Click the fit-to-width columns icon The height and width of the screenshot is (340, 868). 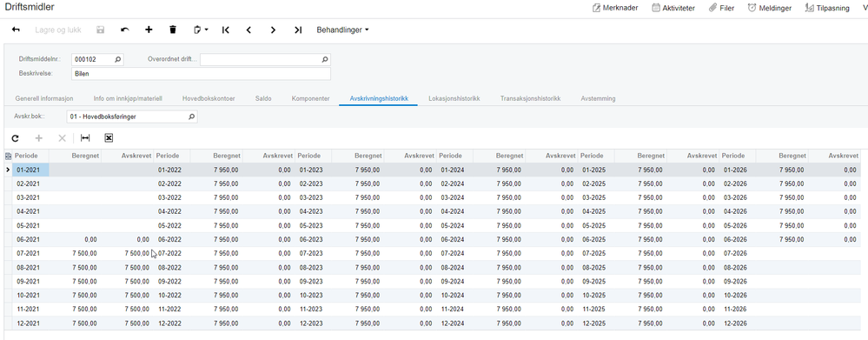click(85, 138)
